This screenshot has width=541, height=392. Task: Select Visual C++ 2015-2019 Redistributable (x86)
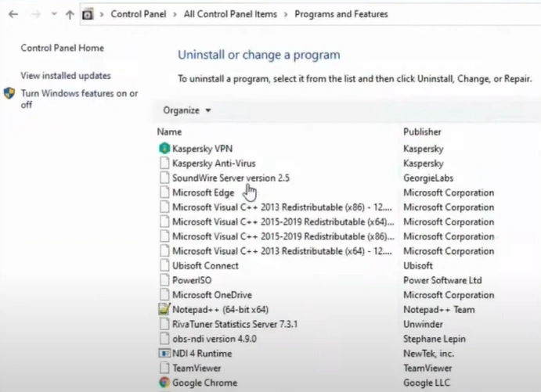pyautogui.click(x=283, y=236)
